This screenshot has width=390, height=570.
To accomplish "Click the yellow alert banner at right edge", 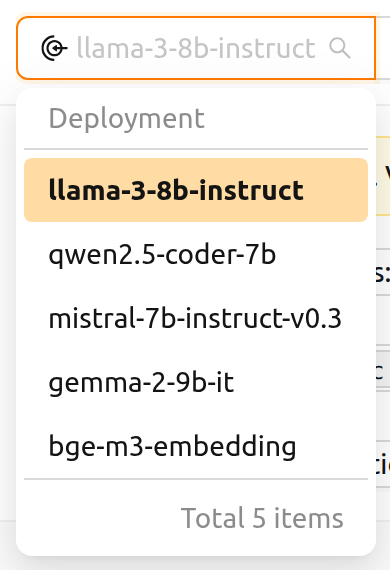I will tap(383, 176).
